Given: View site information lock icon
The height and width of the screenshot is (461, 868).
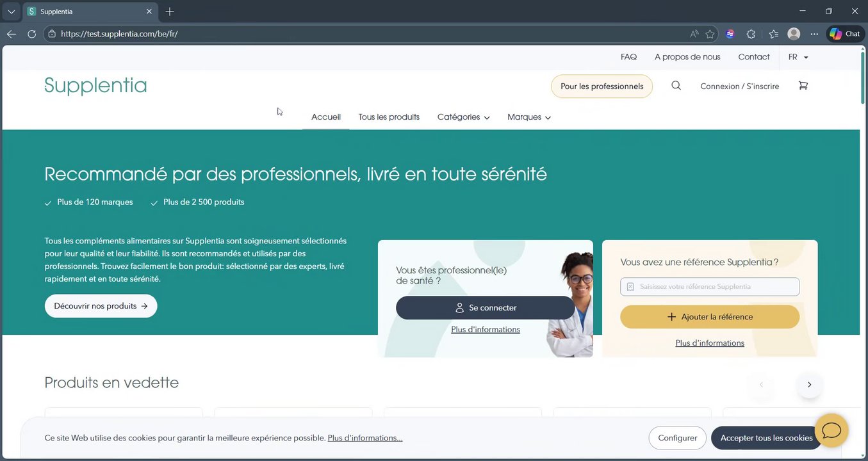Looking at the screenshot, I should tap(53, 34).
